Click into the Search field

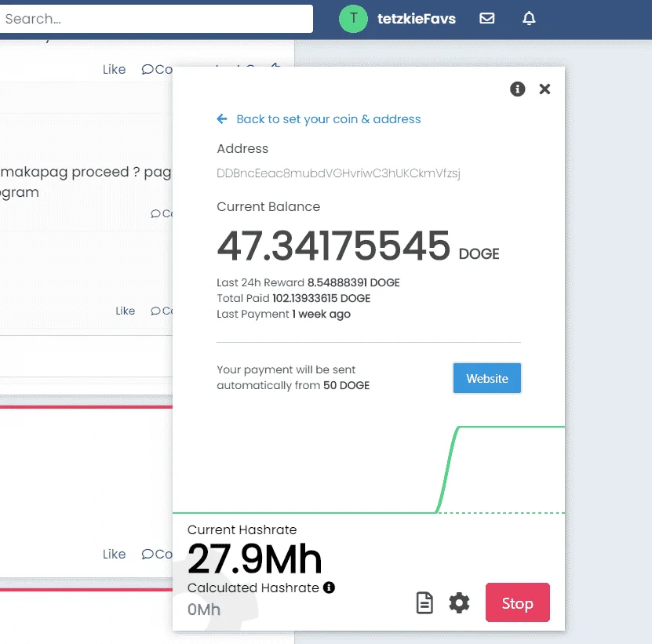(156, 19)
